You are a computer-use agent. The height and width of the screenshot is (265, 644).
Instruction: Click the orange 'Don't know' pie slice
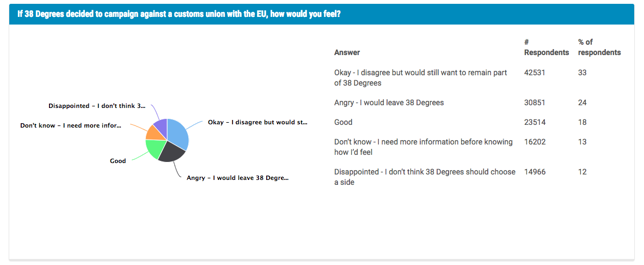(x=154, y=132)
